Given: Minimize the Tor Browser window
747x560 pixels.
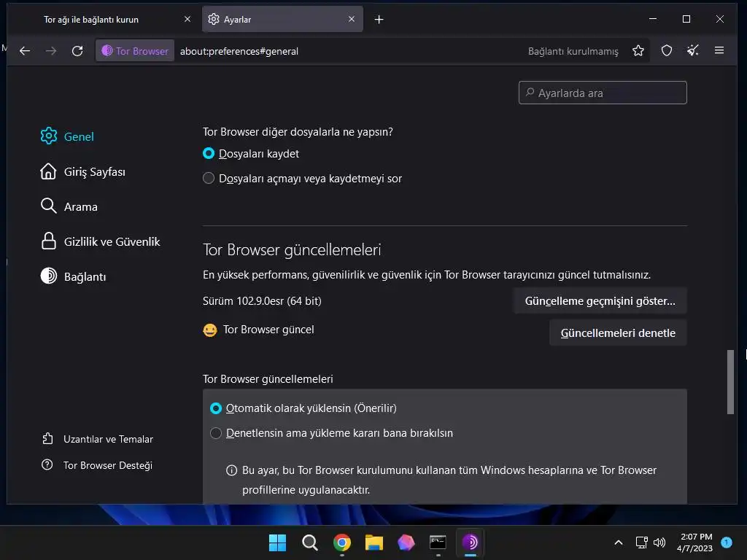Looking at the screenshot, I should click(x=653, y=19).
